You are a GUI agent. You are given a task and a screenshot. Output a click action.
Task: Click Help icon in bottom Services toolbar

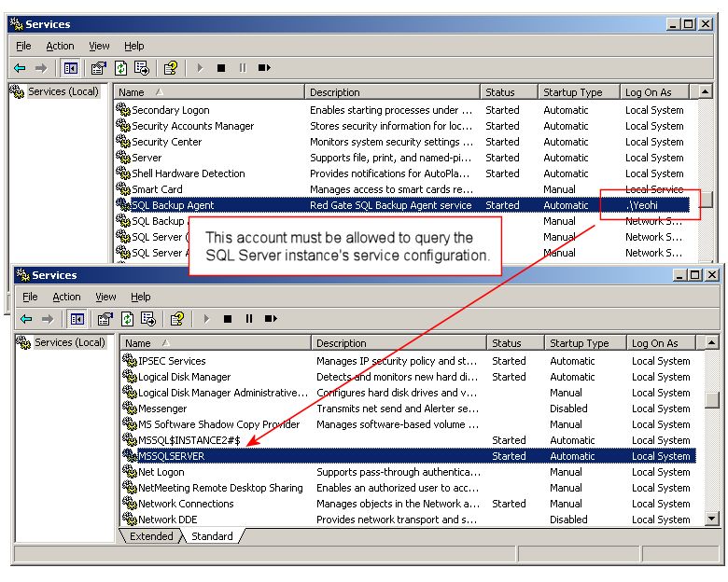177,319
